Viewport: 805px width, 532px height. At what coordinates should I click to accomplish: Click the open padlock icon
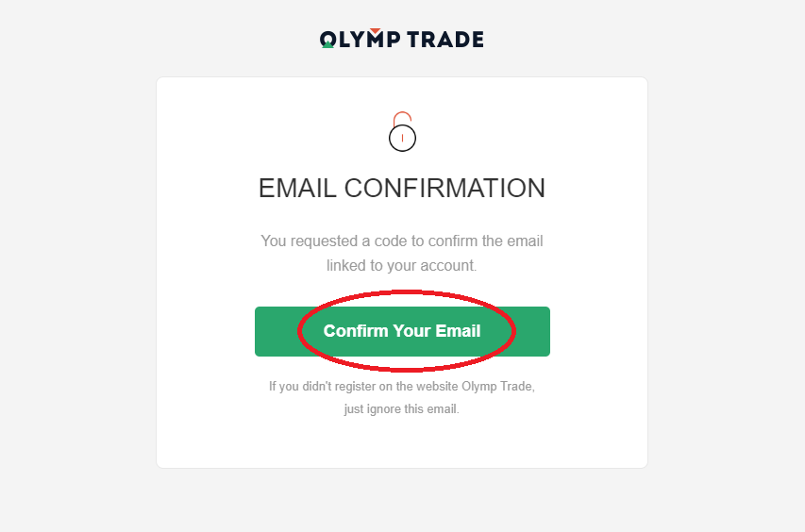tap(402, 131)
